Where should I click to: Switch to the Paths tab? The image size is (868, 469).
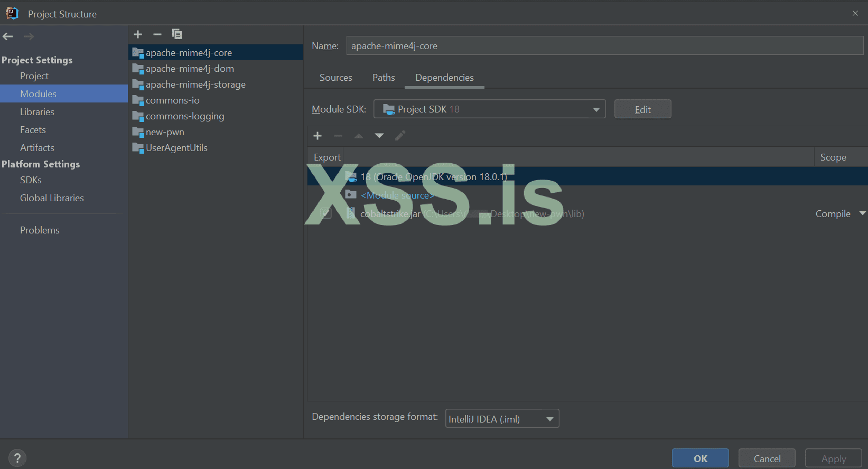384,78
